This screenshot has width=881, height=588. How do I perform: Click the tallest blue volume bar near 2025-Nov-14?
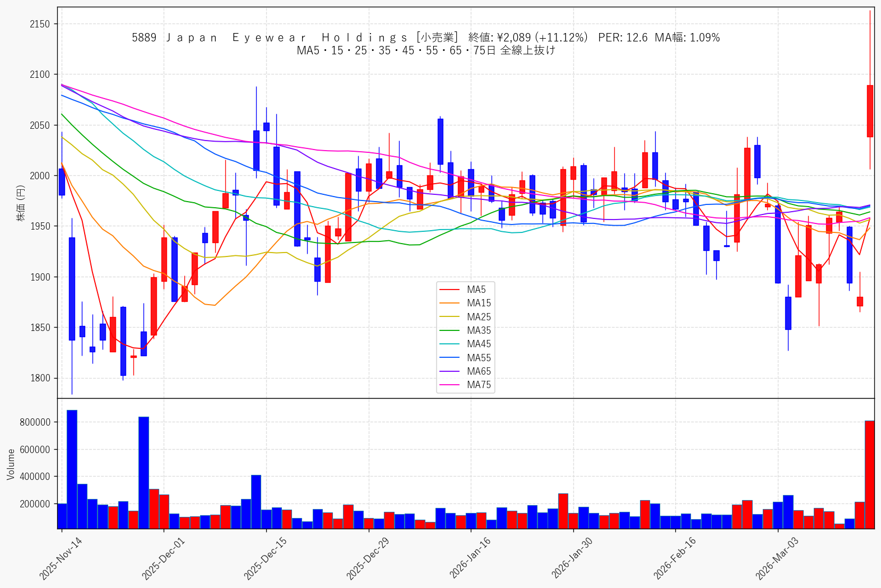pyautogui.click(x=72, y=469)
